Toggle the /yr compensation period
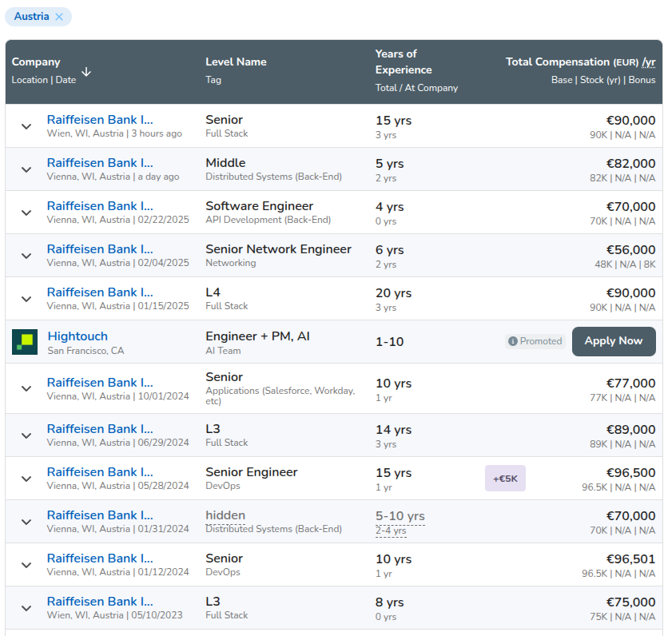This screenshot has width=672, height=636. (x=649, y=62)
